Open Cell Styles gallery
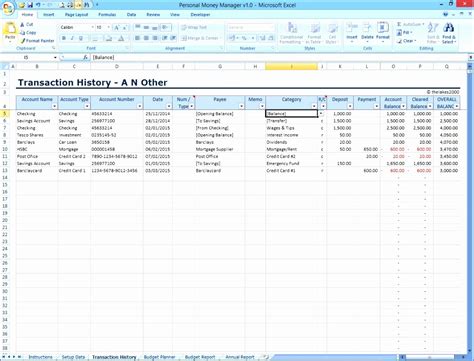 [332, 33]
